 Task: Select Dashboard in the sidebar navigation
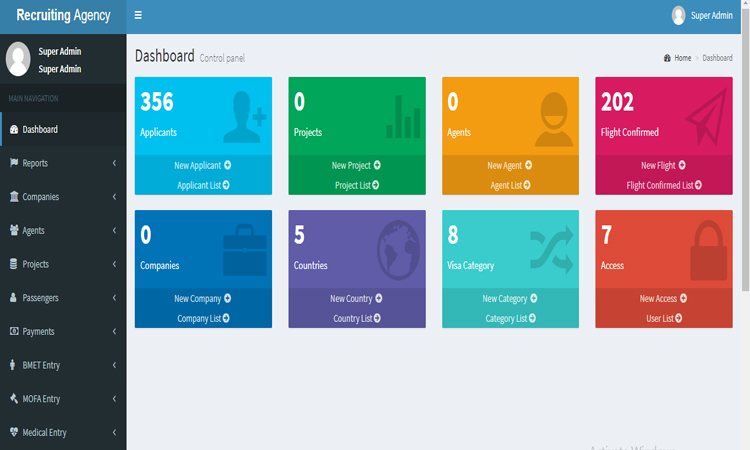point(63,129)
